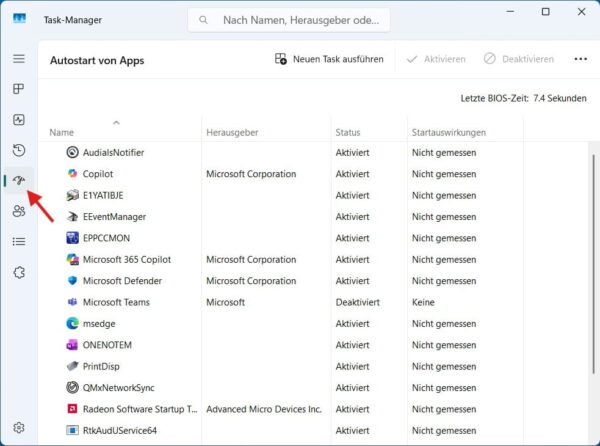Viewport: 600px width, 446px height.
Task: Click the sort arrow above Name column
Action: pos(116,122)
